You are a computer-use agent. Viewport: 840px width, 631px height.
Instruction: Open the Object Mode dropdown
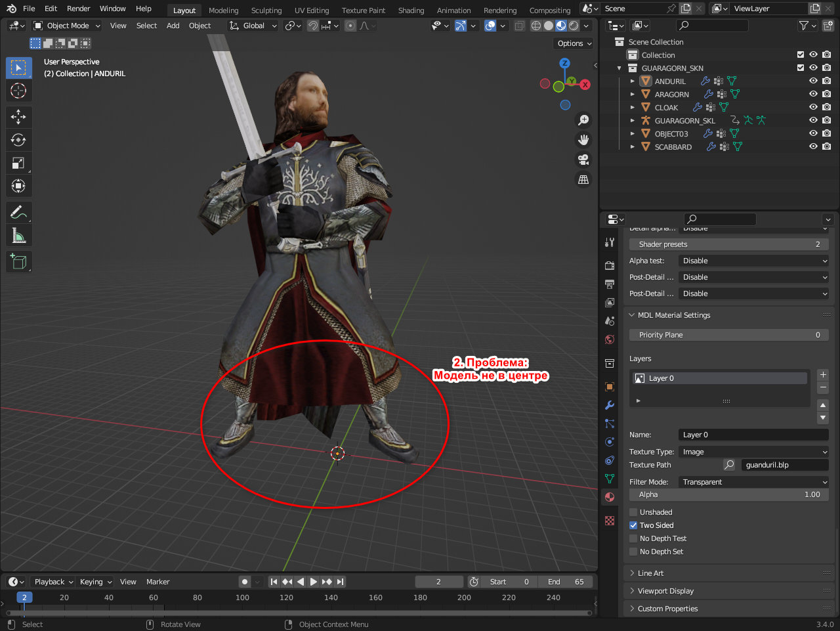point(67,26)
